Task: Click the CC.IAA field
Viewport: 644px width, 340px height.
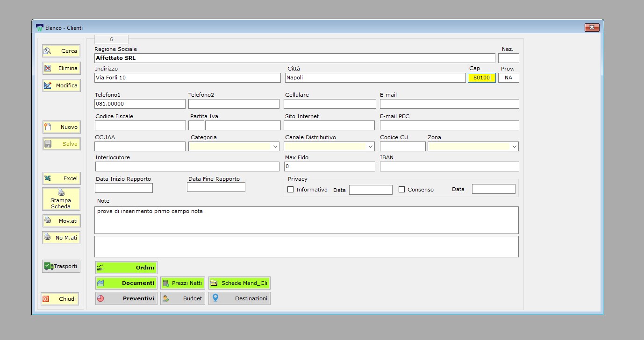Action: [x=140, y=147]
